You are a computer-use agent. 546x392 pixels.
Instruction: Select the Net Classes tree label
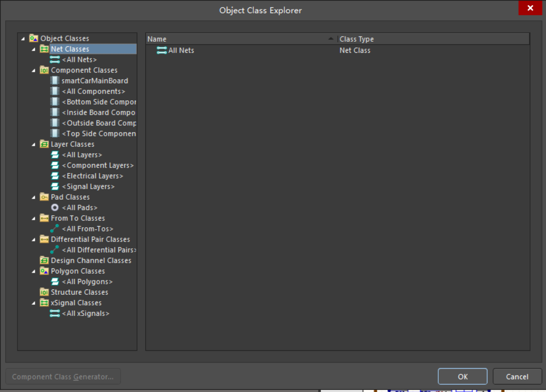point(70,49)
